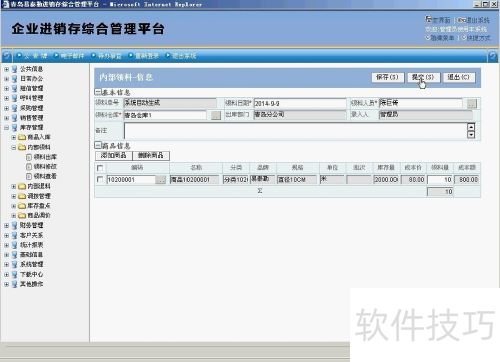Open 电子邮件 in the blue toolbar

[x=72, y=56]
